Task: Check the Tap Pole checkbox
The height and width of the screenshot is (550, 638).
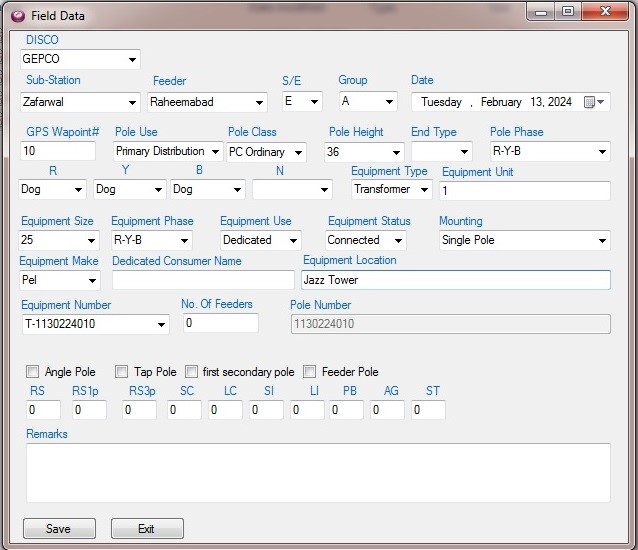Action: 122,372
